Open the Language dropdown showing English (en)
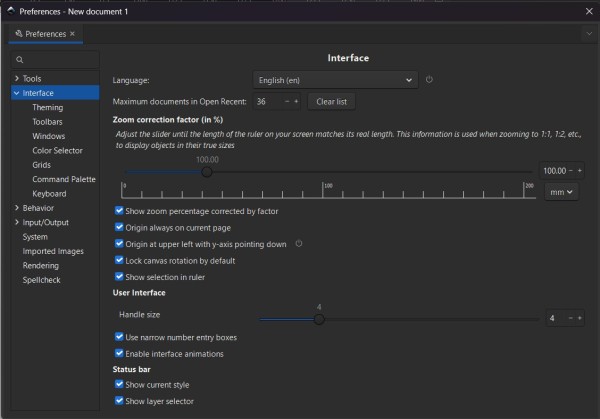 tap(335, 80)
